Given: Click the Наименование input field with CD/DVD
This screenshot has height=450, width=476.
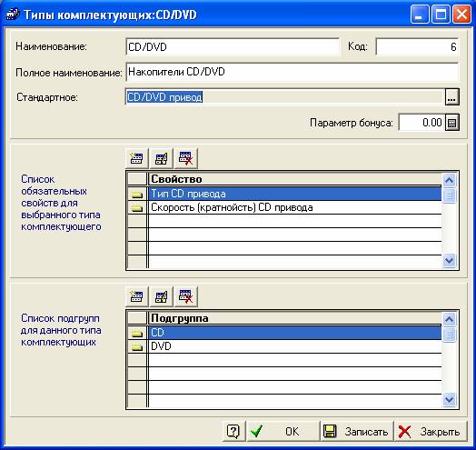Looking at the screenshot, I should (233, 46).
